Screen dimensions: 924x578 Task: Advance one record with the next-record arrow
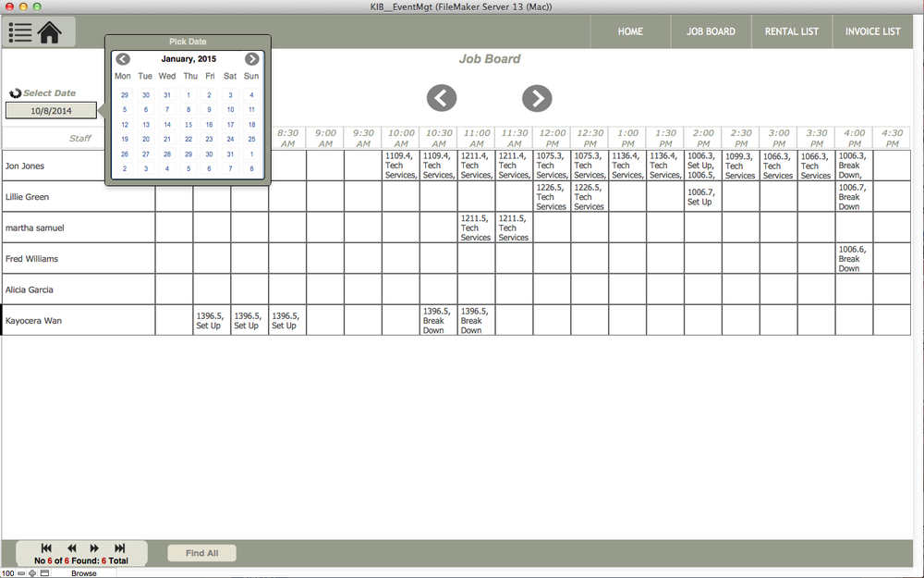92,547
